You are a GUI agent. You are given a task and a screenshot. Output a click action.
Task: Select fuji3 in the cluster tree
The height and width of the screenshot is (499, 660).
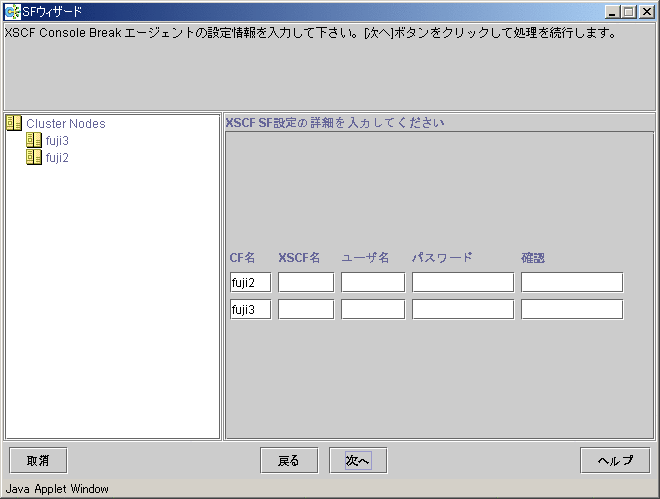[x=57, y=141]
